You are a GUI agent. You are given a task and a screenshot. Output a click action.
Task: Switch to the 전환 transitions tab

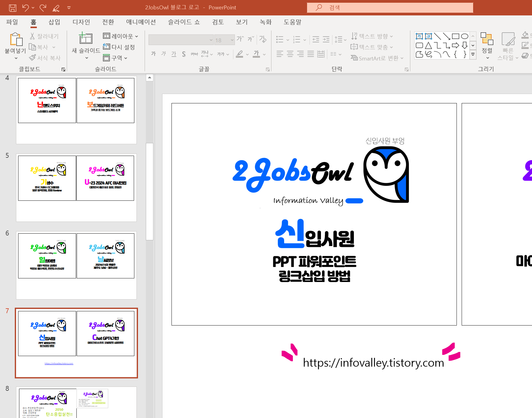click(x=108, y=22)
